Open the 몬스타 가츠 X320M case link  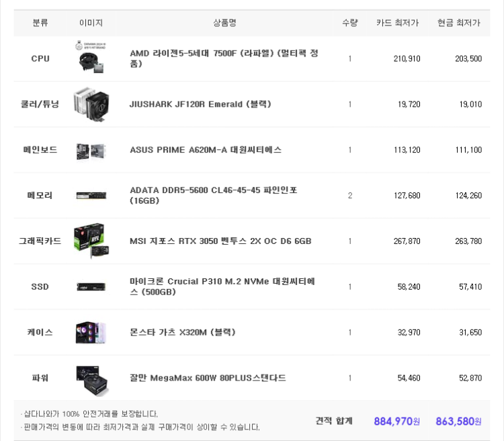(182, 332)
